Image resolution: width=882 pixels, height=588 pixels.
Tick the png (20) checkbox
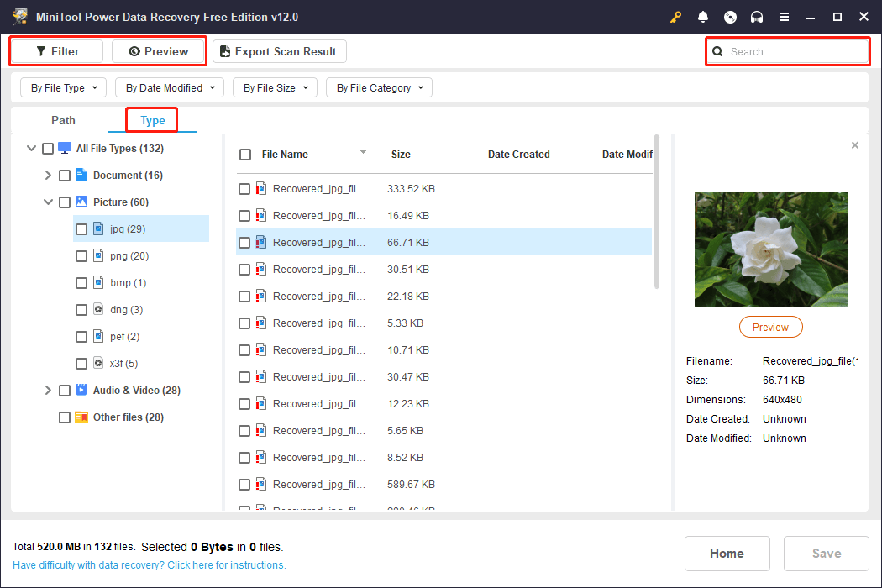81,256
